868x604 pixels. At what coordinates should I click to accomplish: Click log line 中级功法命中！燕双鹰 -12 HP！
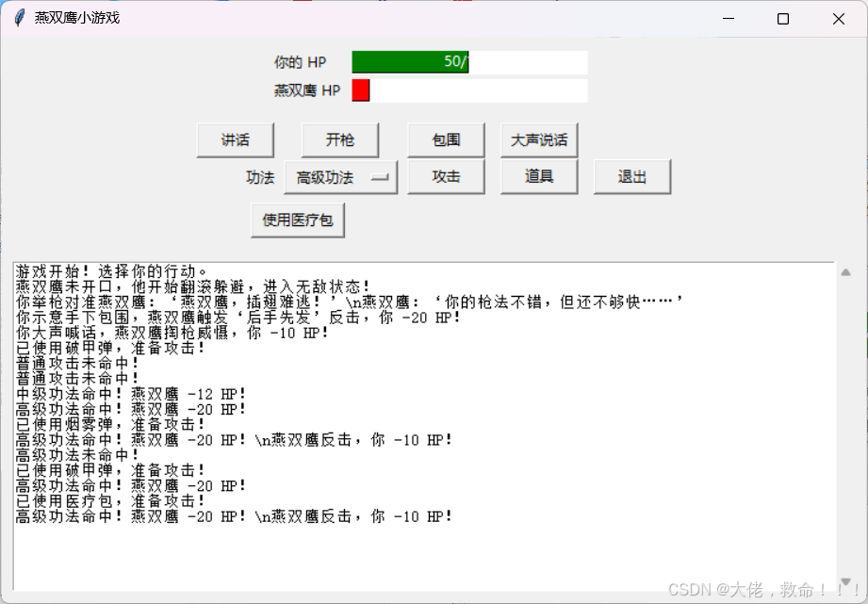point(131,394)
